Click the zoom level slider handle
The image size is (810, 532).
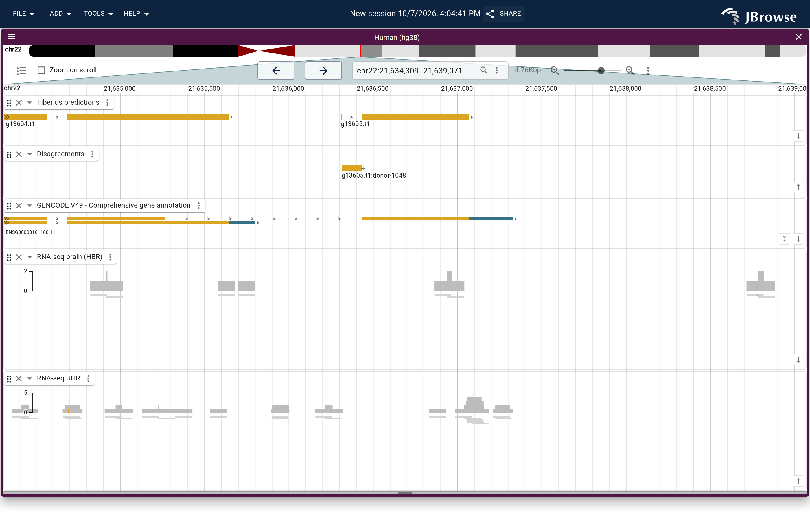601,71
